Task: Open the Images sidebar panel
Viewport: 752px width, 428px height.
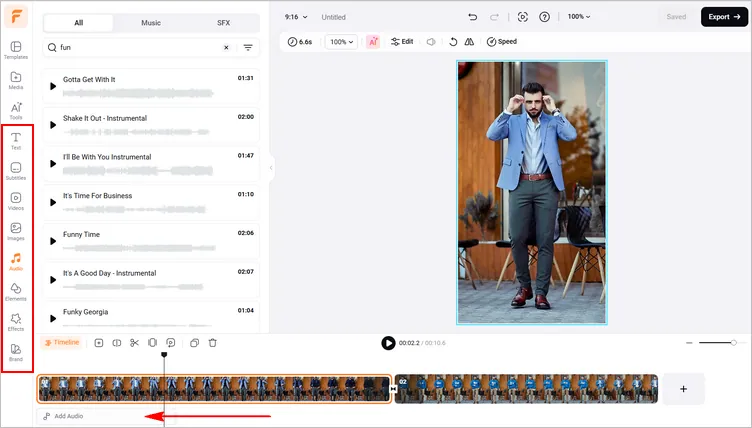Action: pos(16,232)
